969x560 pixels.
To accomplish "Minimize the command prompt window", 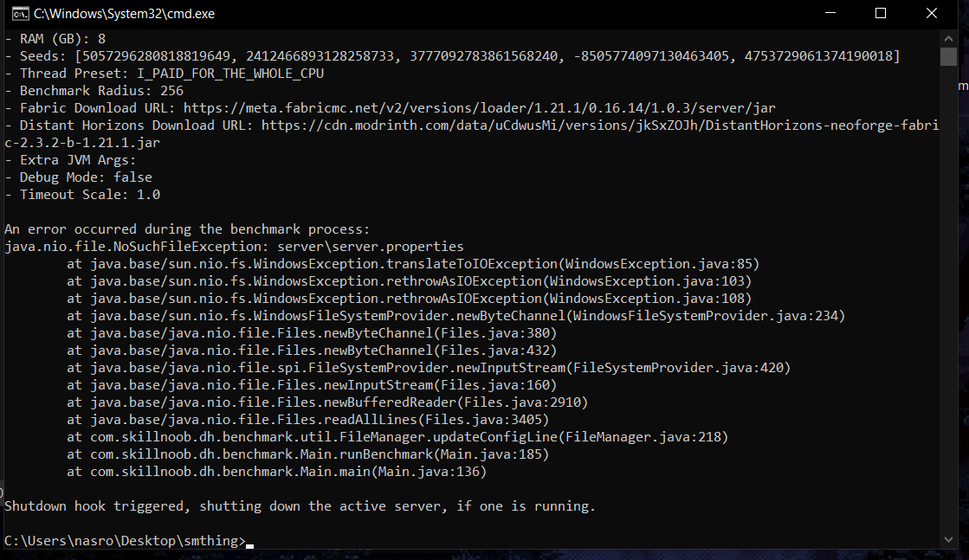I will (x=830, y=13).
